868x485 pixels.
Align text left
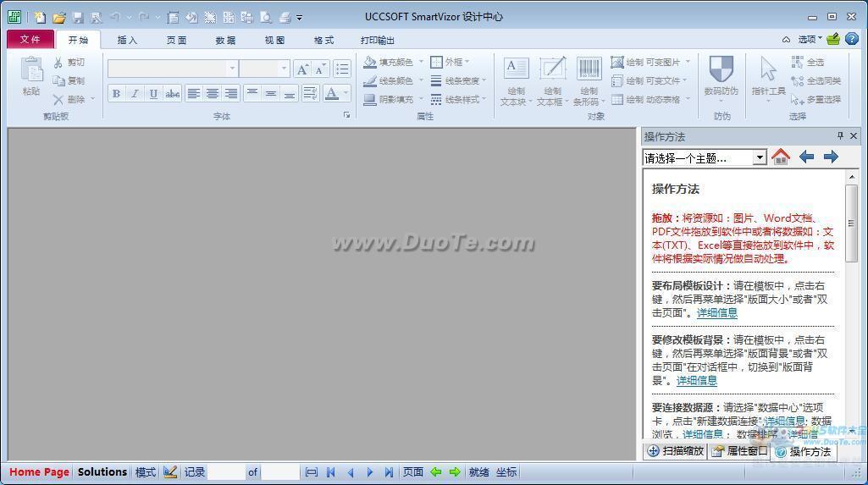click(193, 93)
